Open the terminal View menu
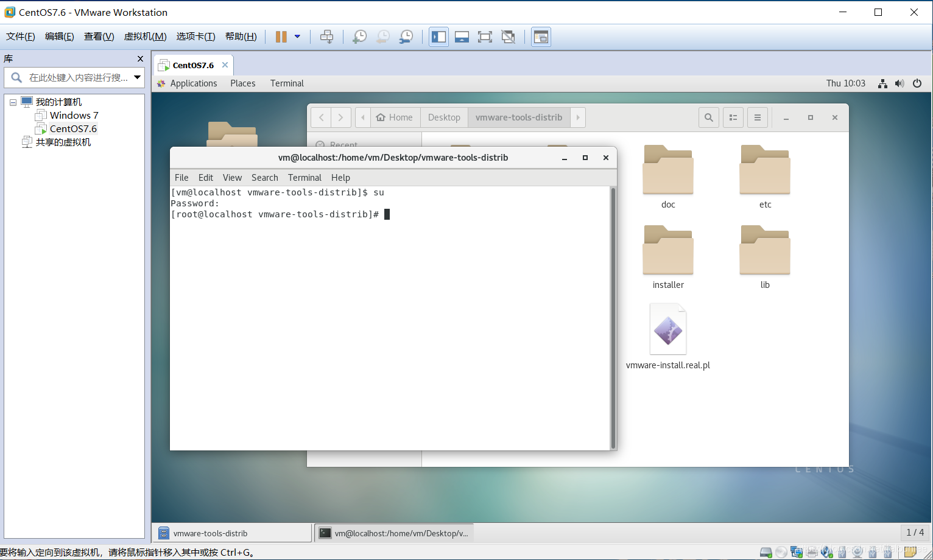933x560 pixels. point(232,178)
